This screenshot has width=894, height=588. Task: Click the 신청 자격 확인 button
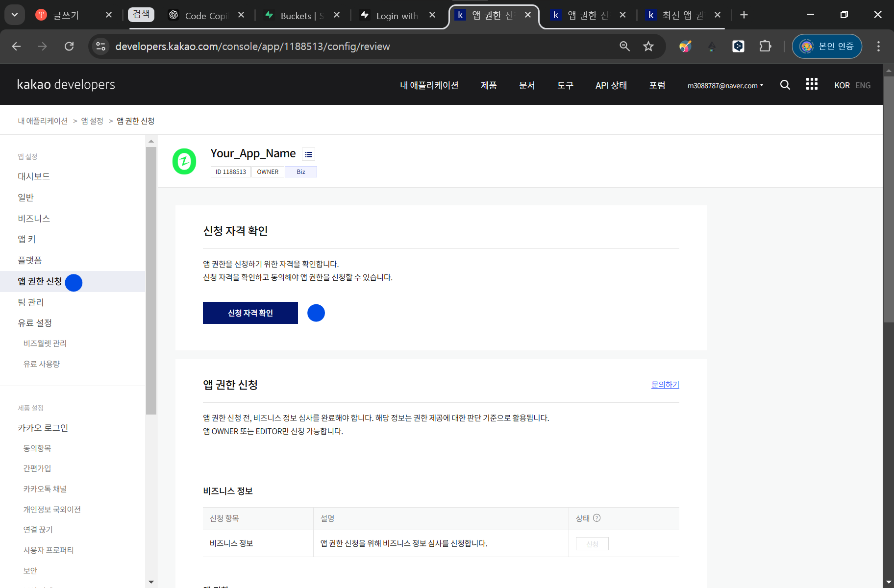[250, 313]
